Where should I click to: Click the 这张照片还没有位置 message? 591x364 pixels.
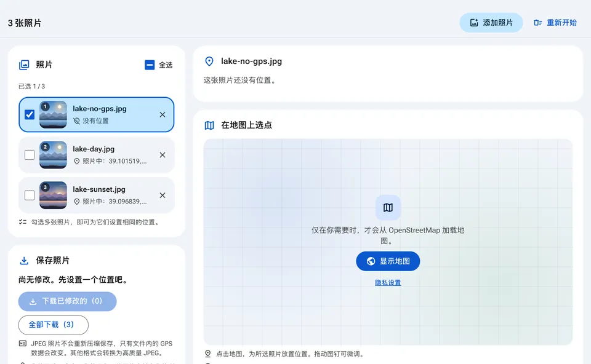(239, 80)
